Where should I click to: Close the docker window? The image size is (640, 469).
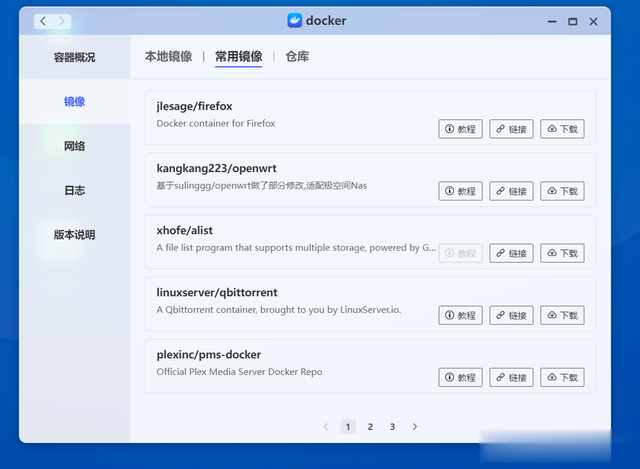pyautogui.click(x=593, y=22)
